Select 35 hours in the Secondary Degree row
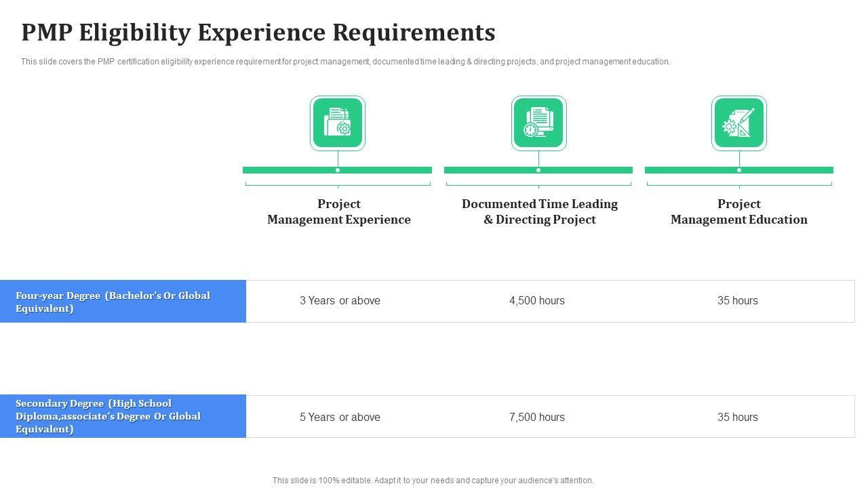 (x=737, y=418)
